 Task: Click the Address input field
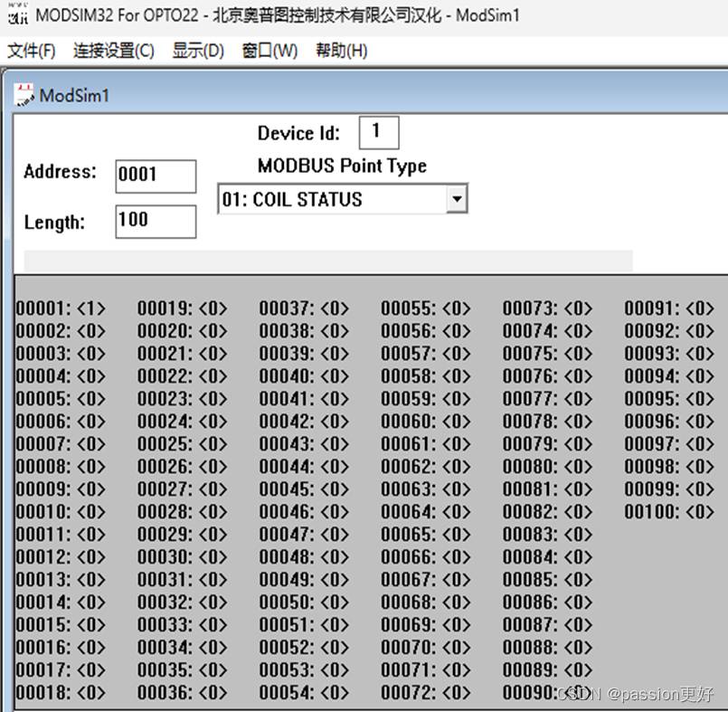tap(156, 176)
